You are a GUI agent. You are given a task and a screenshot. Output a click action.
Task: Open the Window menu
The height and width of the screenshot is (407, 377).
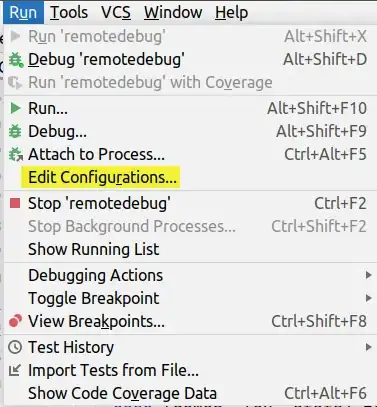(x=173, y=13)
